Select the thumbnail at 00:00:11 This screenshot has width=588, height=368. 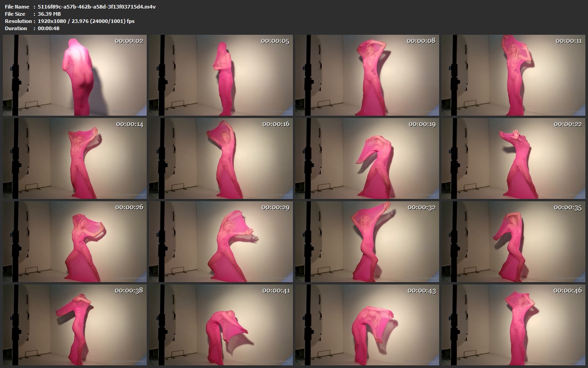513,75
